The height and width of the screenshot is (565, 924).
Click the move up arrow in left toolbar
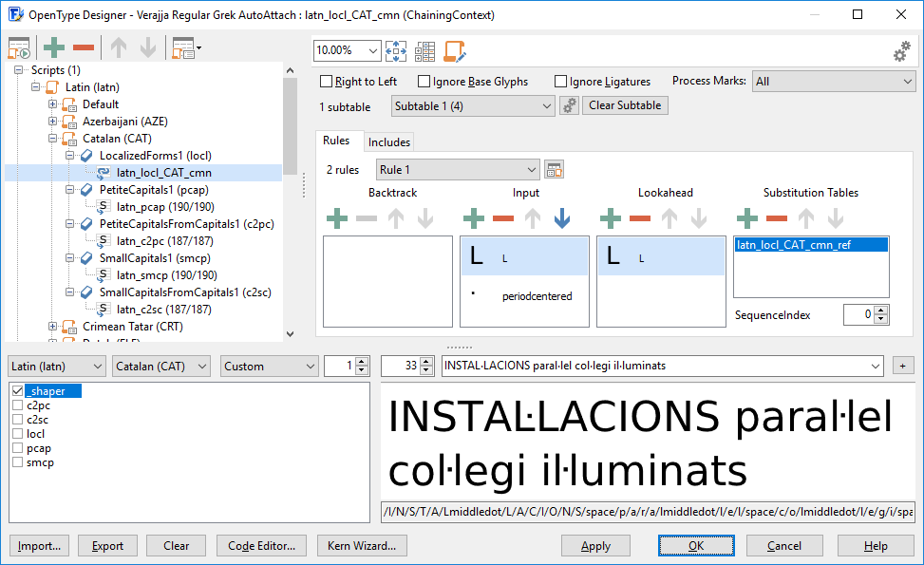pos(119,47)
